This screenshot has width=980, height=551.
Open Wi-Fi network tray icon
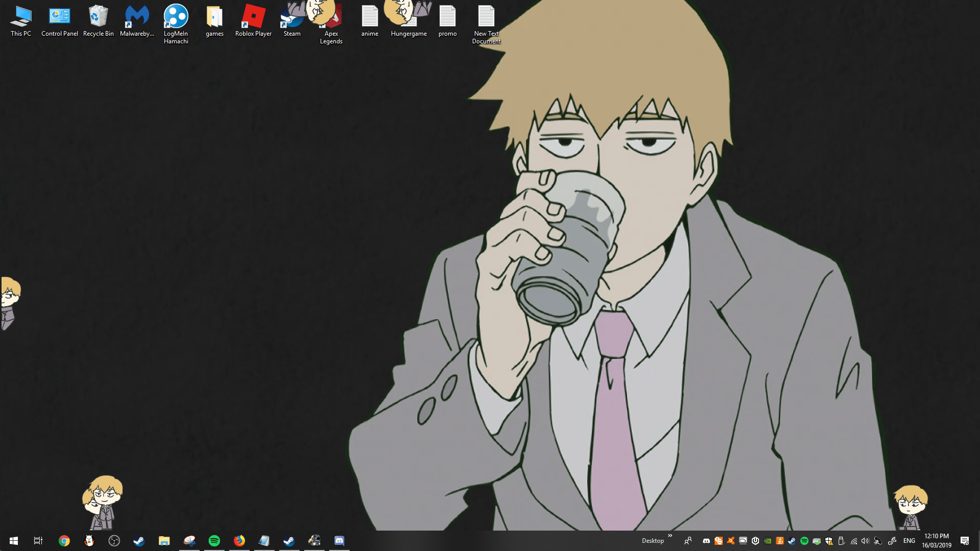coord(853,541)
